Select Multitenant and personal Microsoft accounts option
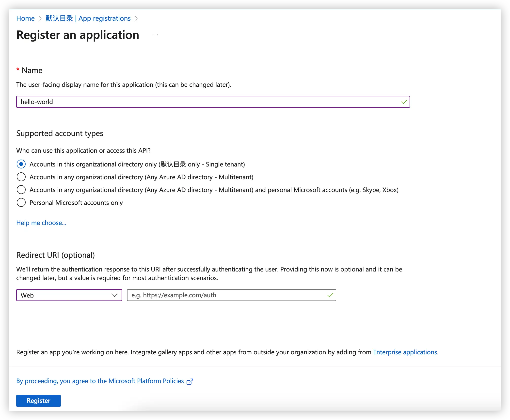Viewport: 510px width, 420px height. (x=21, y=190)
